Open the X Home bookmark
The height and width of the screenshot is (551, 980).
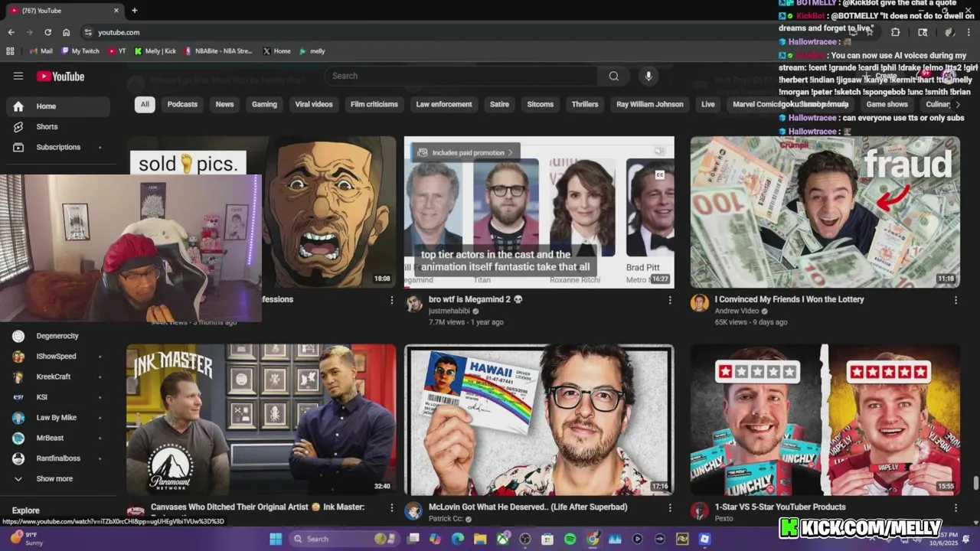pos(276,51)
